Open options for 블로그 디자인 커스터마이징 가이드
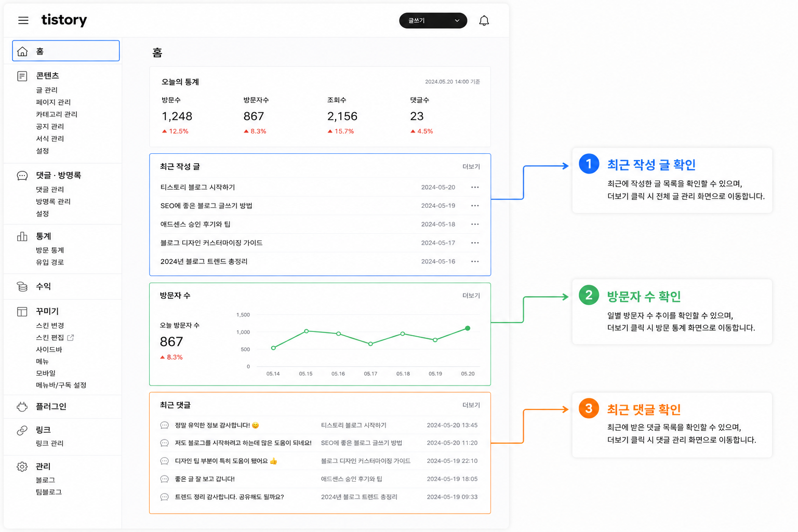Screen dimensions: 798x532 tap(475, 243)
